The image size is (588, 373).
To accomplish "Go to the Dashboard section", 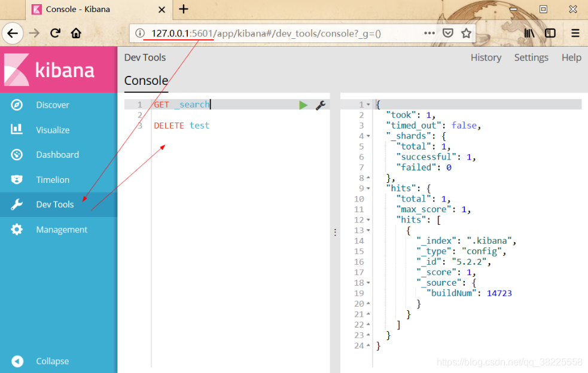I will 59,154.
